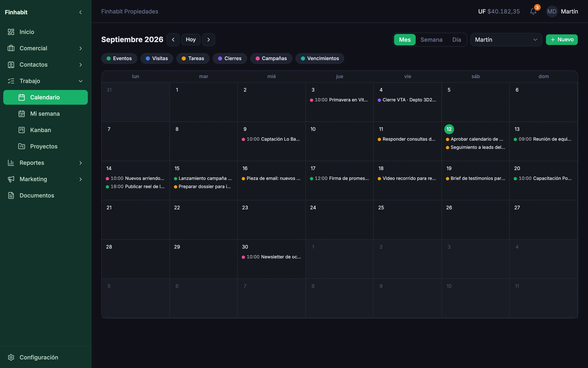Toggle the Visitas filter chip
This screenshot has width=588, height=368.
[x=157, y=58]
